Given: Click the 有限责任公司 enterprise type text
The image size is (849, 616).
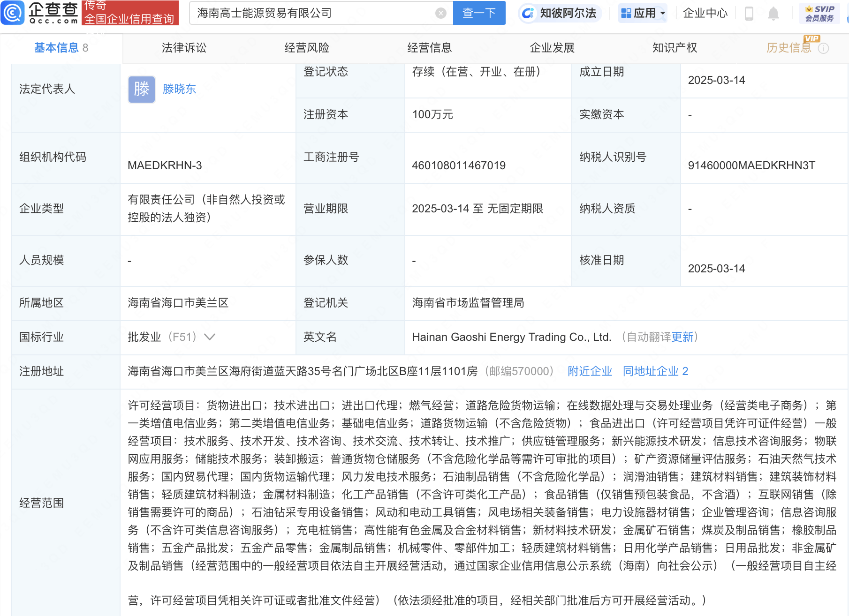Looking at the screenshot, I should click(x=206, y=209).
